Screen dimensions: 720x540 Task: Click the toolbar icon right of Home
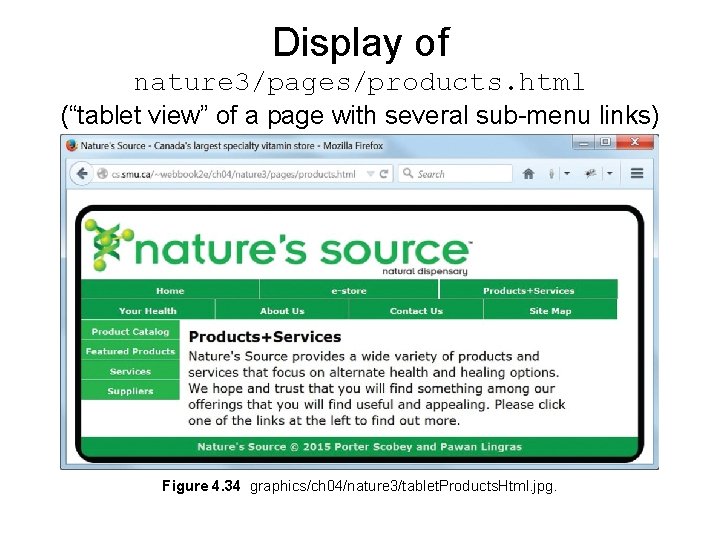551,174
